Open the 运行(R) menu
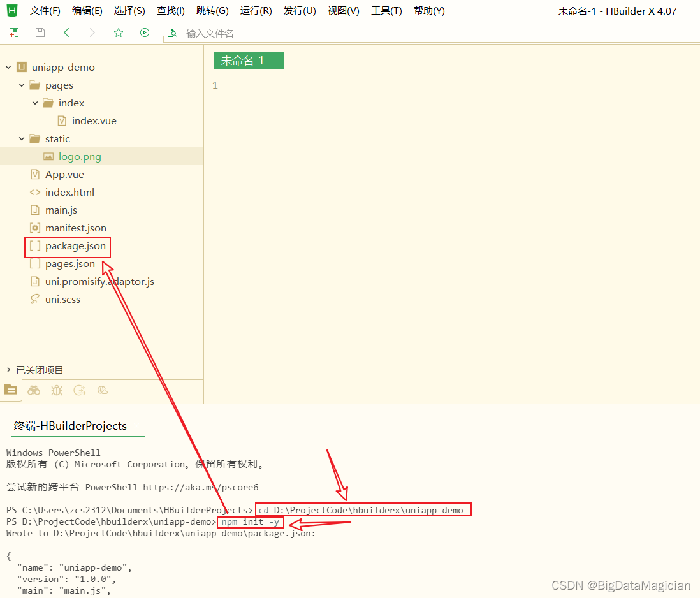The height and width of the screenshot is (598, 700). [256, 11]
